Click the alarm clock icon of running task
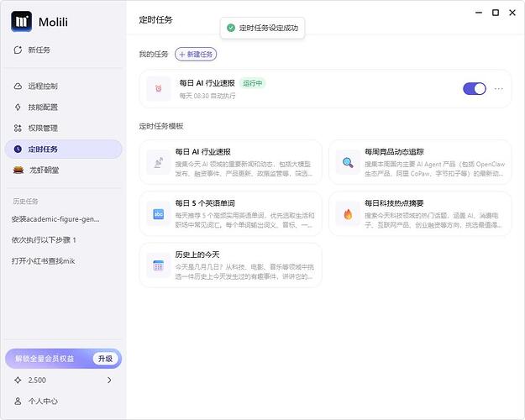Screen dimensions: 525x420 click(x=159, y=89)
